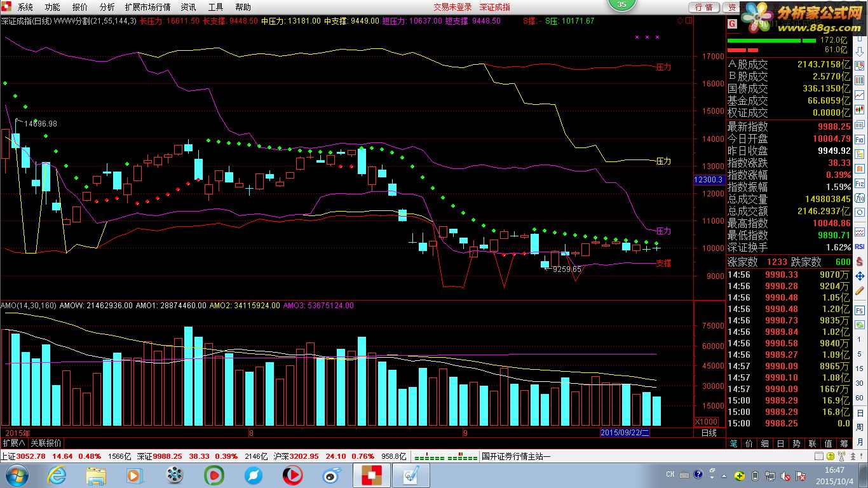
Task: Open the colored grid table icon
Action: click(860, 80)
